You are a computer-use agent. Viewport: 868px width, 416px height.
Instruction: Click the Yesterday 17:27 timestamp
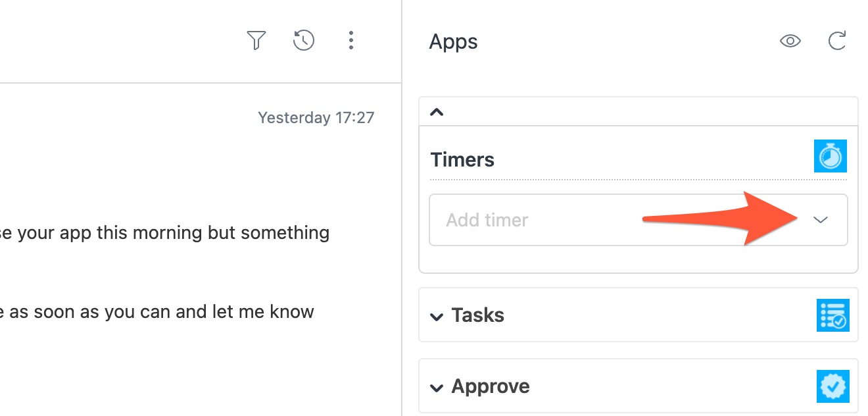tap(316, 118)
